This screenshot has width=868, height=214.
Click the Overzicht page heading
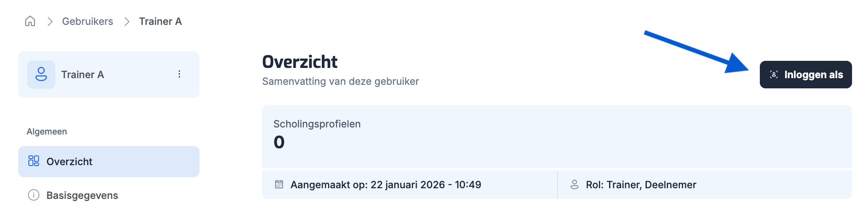[300, 62]
